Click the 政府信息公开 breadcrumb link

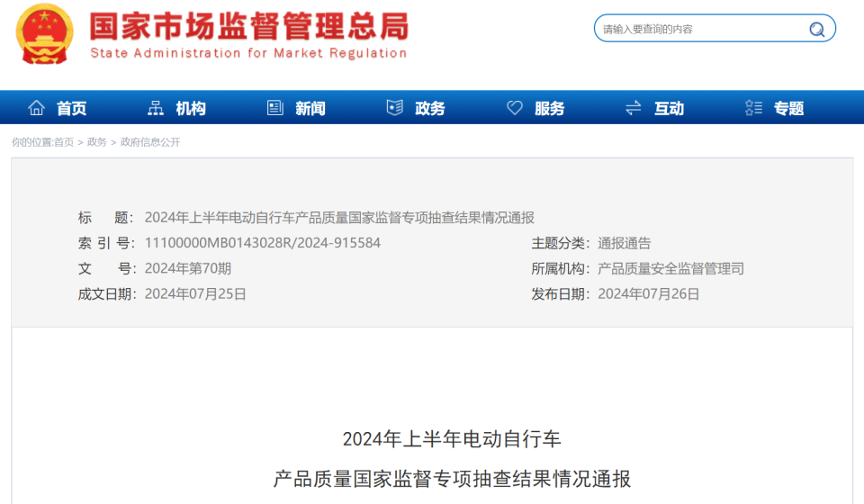[150, 142]
